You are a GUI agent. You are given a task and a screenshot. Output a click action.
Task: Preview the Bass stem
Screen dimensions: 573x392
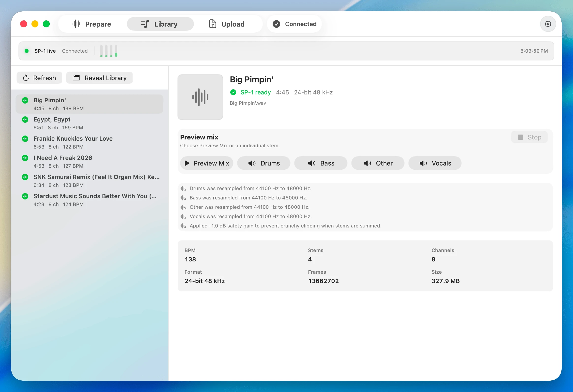point(321,163)
